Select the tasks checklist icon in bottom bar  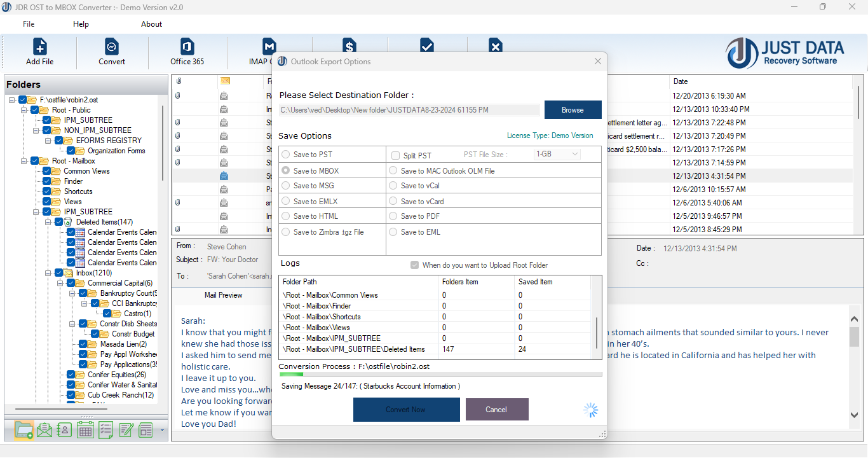point(105,430)
